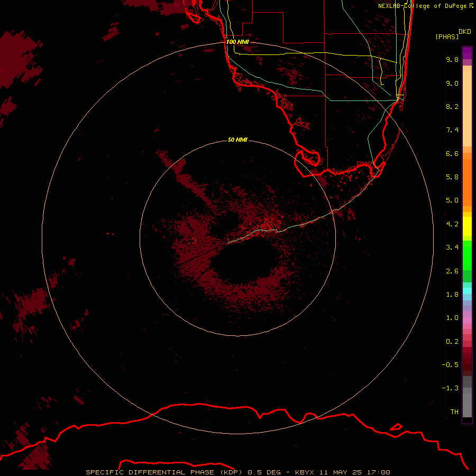Screen dimensions: 476x476
Task: Pick the bright green color bar segment
Action: pos(467,255)
